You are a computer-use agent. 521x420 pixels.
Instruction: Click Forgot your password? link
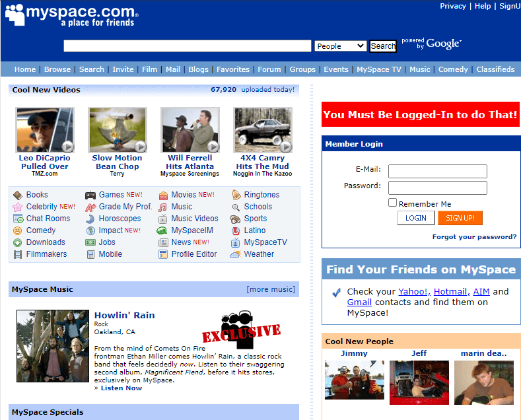point(474,237)
